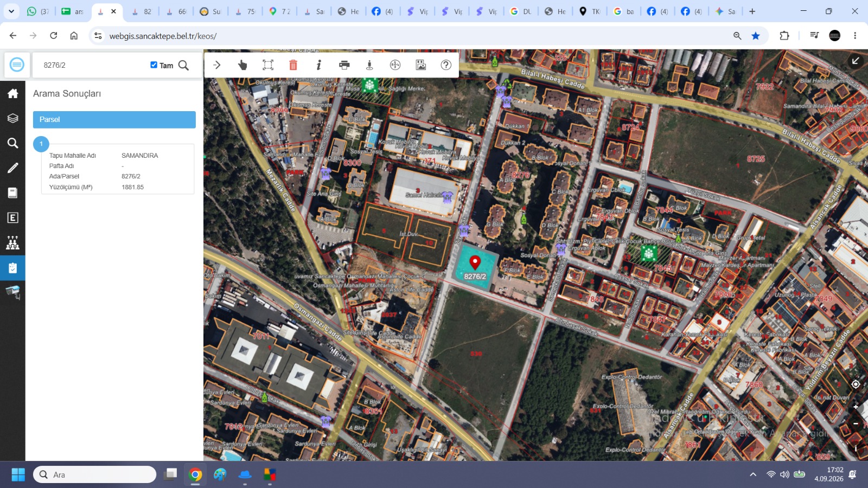Activate the info identify tool
Image resolution: width=868 pixels, height=488 pixels.
tap(319, 65)
